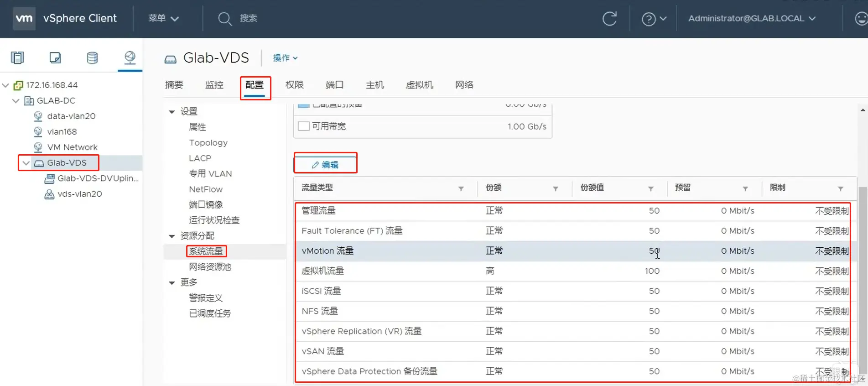Filter the 限制 column

[x=841, y=188]
